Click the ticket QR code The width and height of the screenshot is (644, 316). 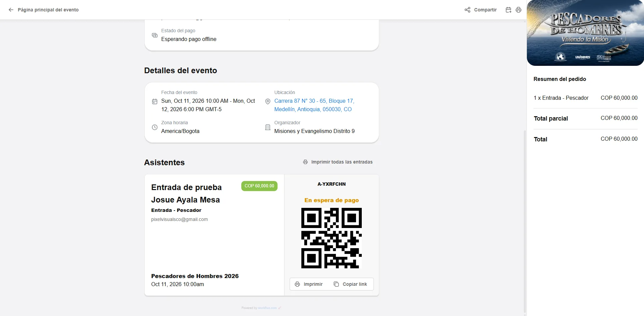click(x=332, y=238)
